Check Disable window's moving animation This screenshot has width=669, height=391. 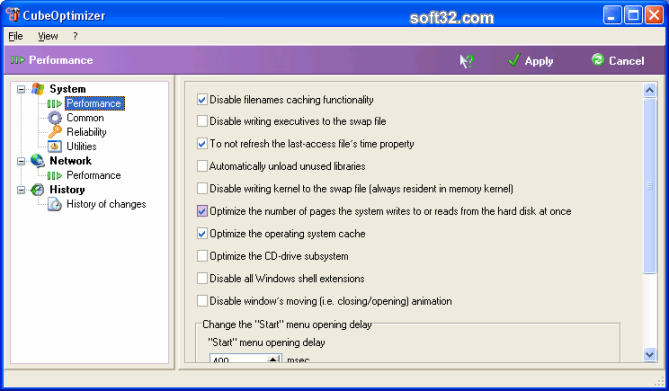click(x=202, y=301)
